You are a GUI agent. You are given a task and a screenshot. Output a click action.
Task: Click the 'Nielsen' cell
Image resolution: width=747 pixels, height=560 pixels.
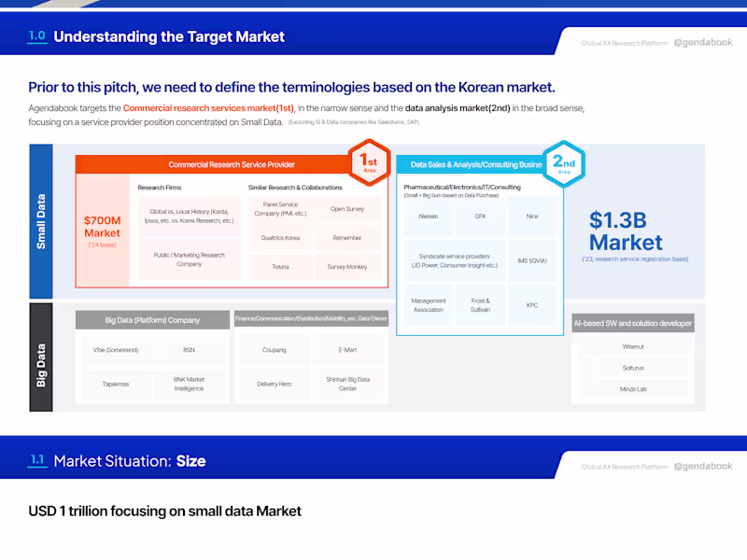click(x=429, y=217)
